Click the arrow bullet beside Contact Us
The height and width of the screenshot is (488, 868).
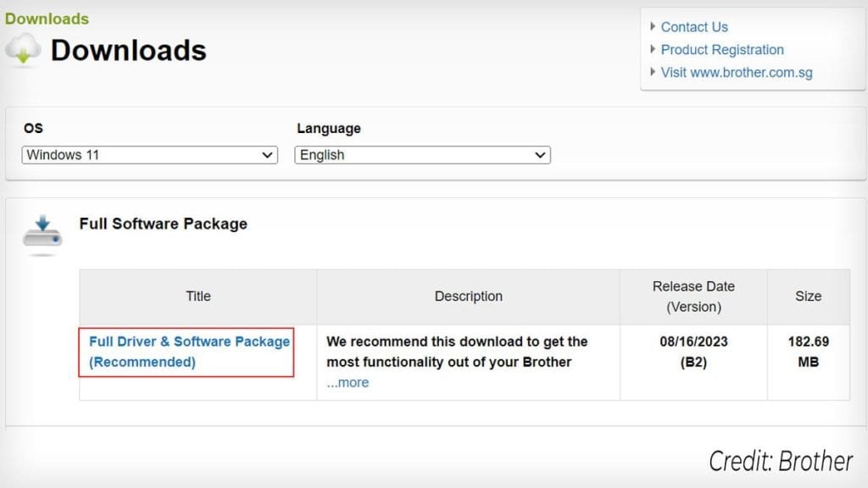point(653,26)
